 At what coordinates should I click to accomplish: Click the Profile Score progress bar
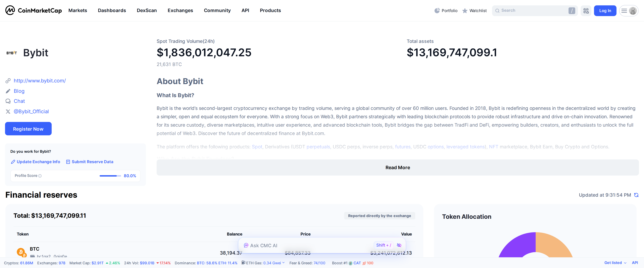pos(110,176)
